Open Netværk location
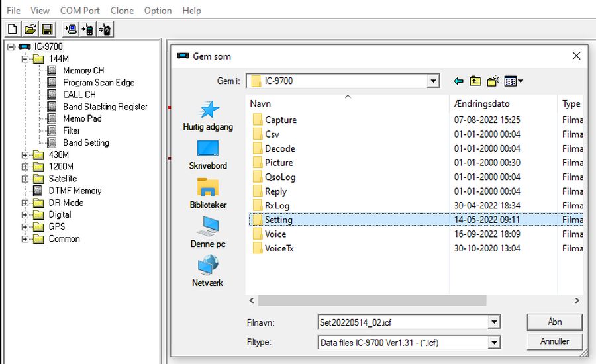The height and width of the screenshot is (364, 596). (208, 271)
